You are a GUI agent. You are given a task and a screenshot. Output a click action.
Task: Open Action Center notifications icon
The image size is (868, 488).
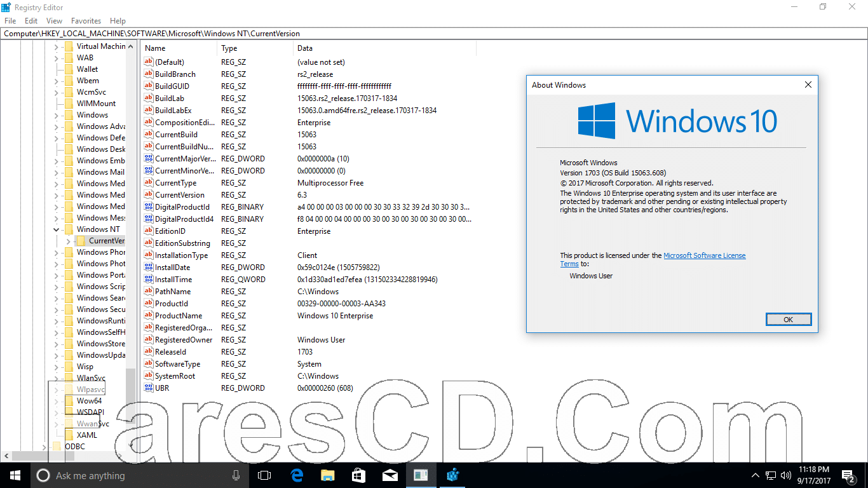(x=848, y=475)
